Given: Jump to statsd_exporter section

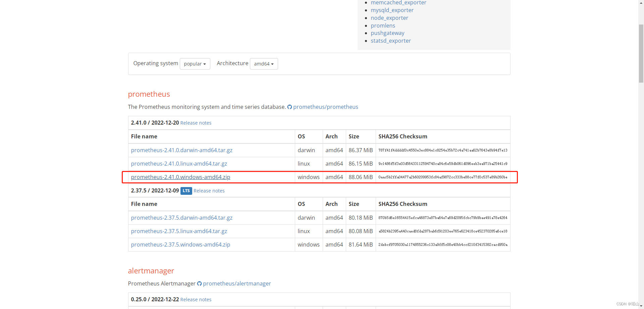Looking at the screenshot, I should [x=391, y=41].
